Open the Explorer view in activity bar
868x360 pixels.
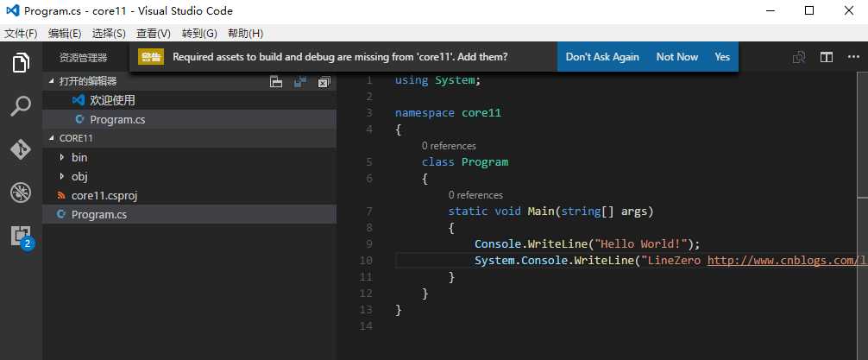(21, 62)
